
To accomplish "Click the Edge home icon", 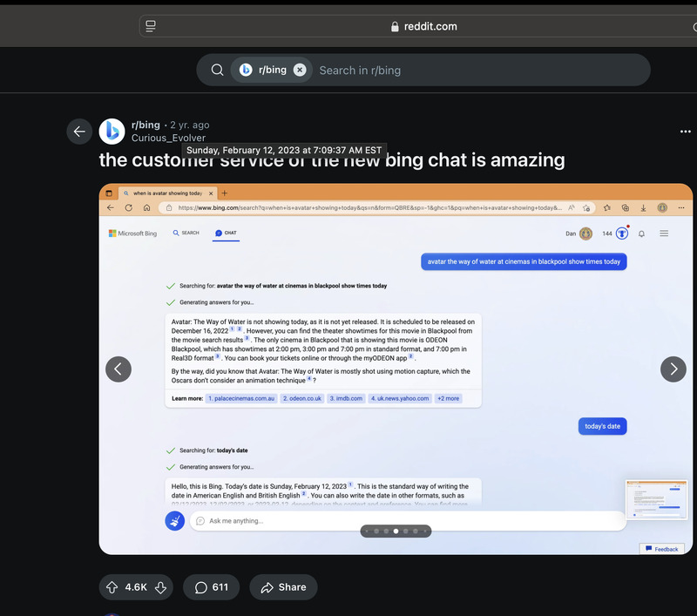I will tap(146, 207).
